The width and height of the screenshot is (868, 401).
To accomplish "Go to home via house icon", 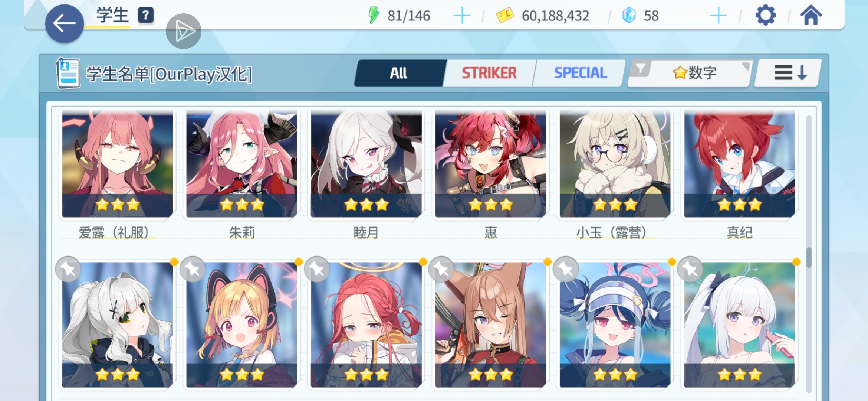I will click(811, 16).
